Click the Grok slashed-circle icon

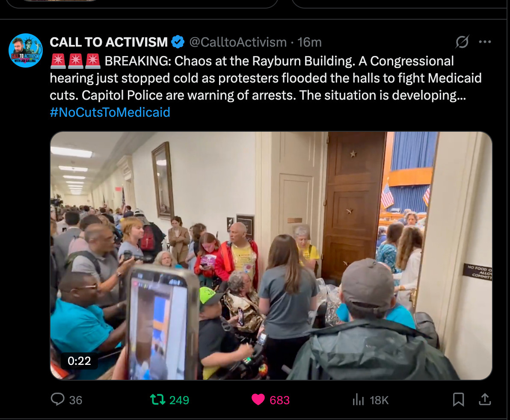[462, 41]
